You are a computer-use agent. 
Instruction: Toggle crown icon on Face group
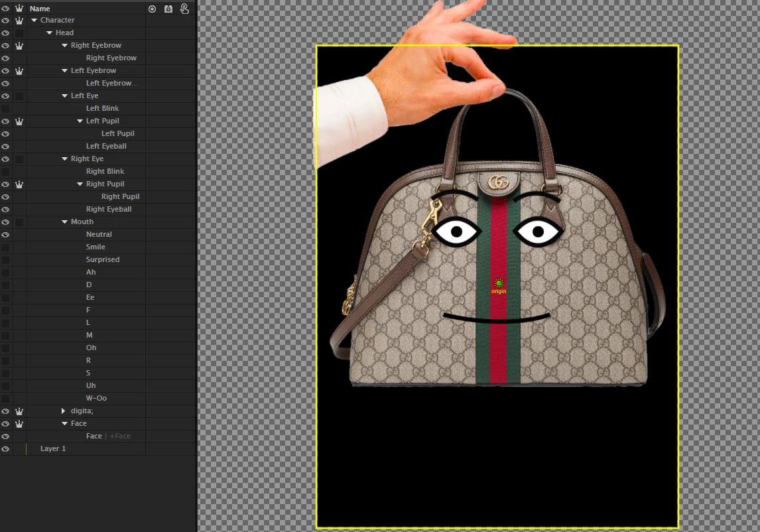tap(19, 424)
